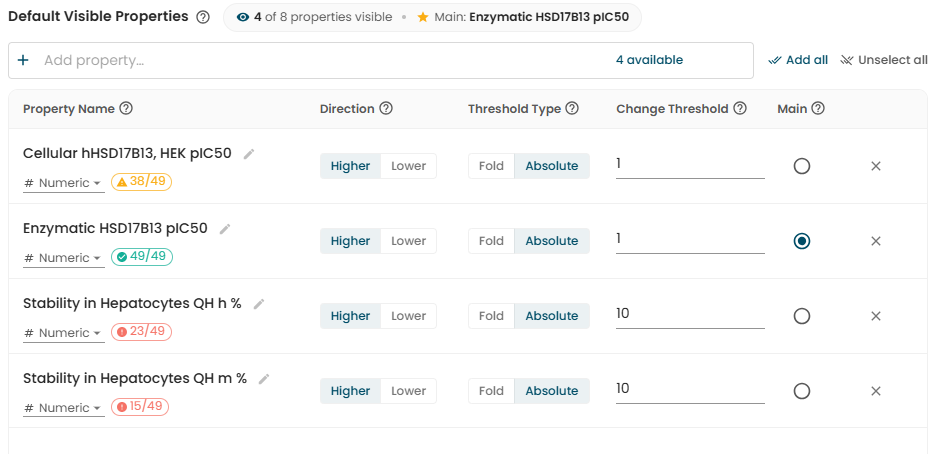Set Stability QH h % direction to Lower
Viewport: 941px width, 454px height.
pyautogui.click(x=409, y=316)
